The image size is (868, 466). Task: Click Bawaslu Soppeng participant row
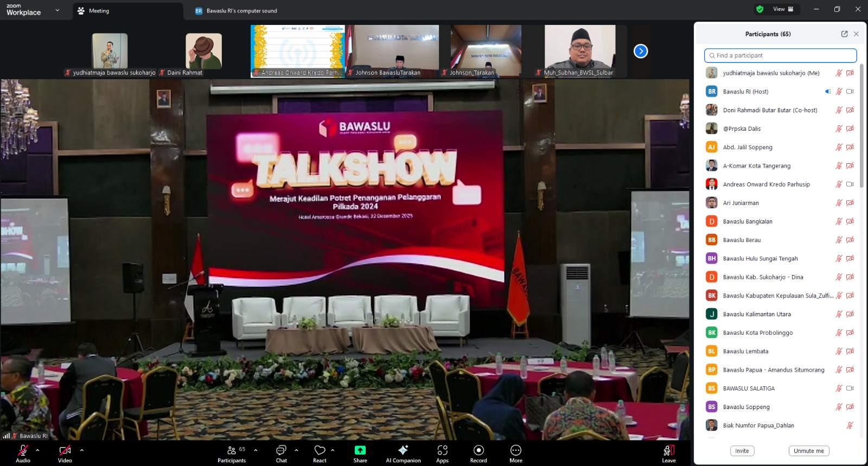pyautogui.click(x=781, y=407)
